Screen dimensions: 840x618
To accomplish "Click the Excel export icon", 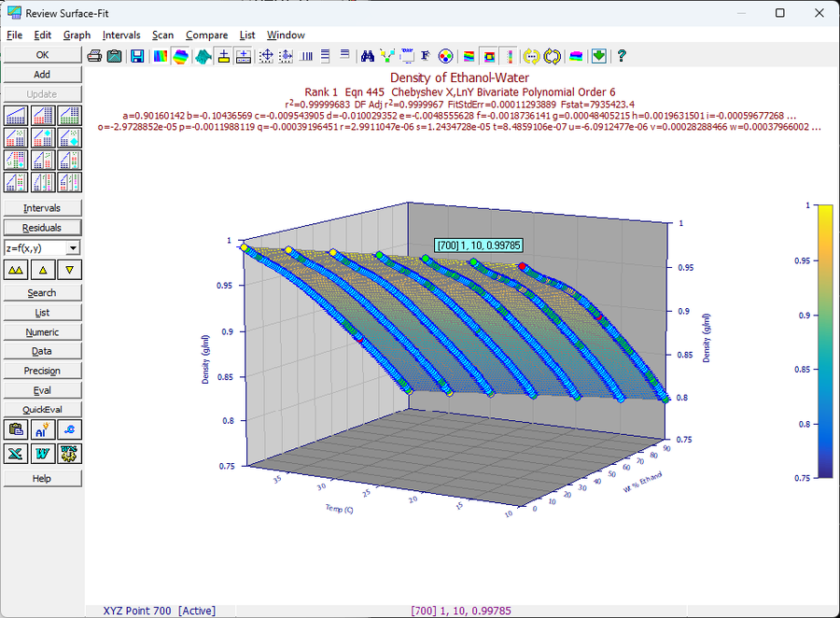I will 16,454.
